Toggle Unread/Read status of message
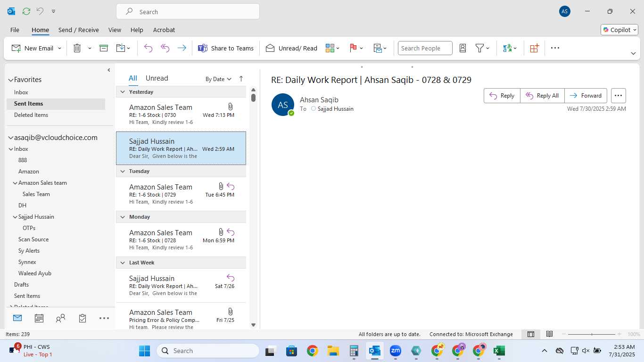 tap(291, 48)
